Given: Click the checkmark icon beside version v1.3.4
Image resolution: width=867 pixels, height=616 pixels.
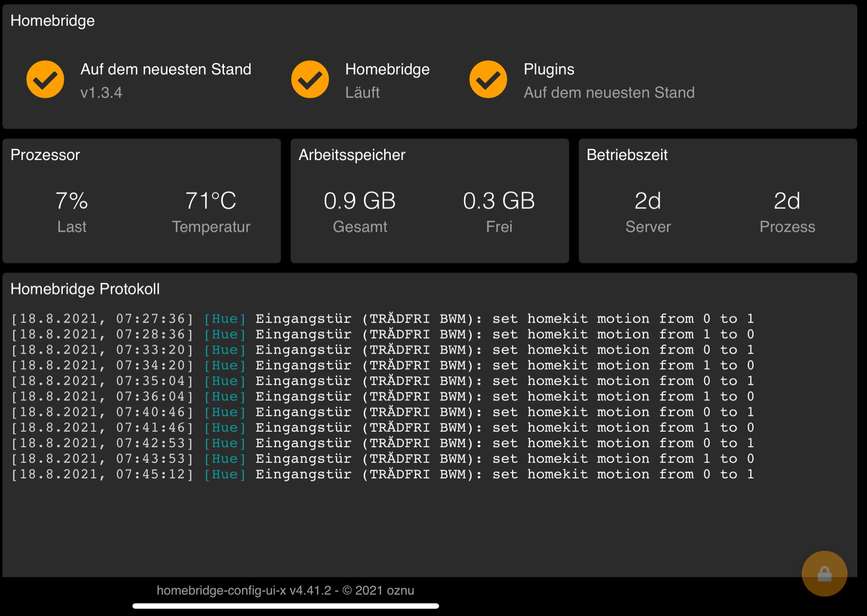Looking at the screenshot, I should (45, 80).
